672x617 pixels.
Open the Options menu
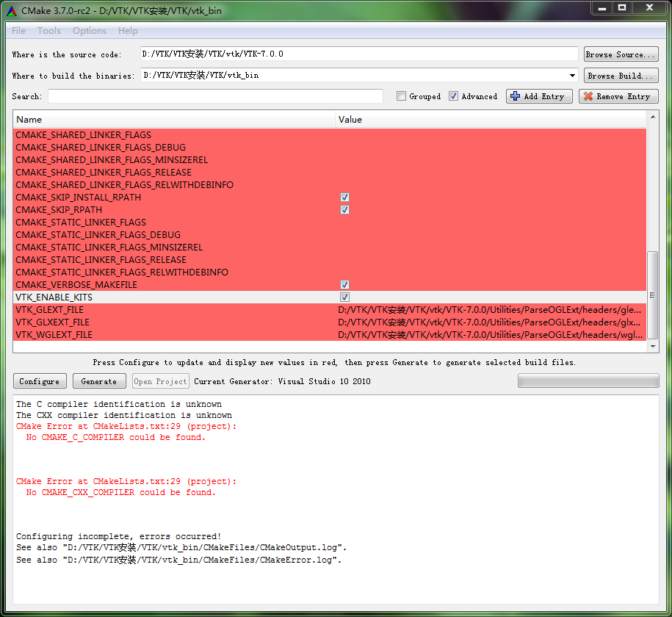click(89, 31)
